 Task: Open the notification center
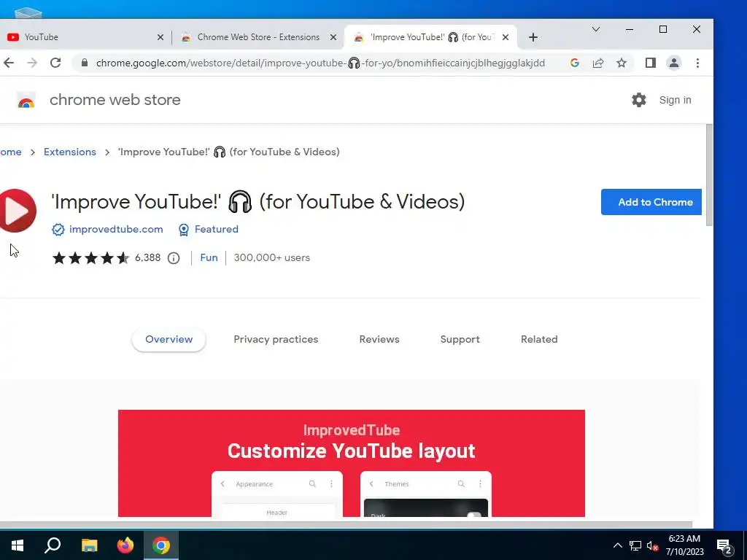tap(724, 547)
